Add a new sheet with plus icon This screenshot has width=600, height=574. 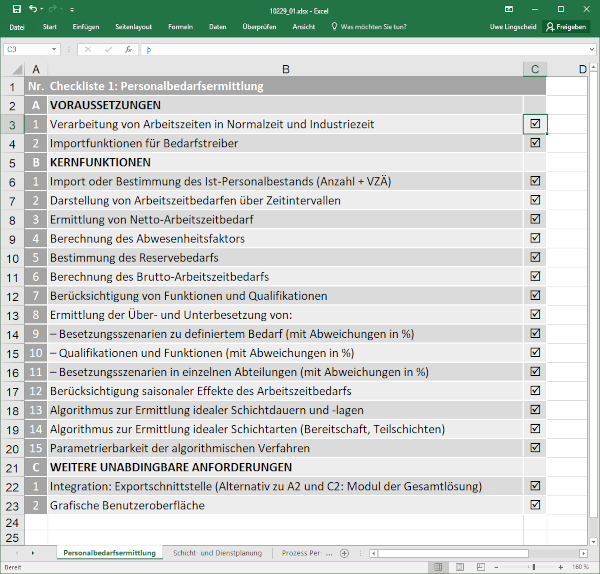(345, 553)
